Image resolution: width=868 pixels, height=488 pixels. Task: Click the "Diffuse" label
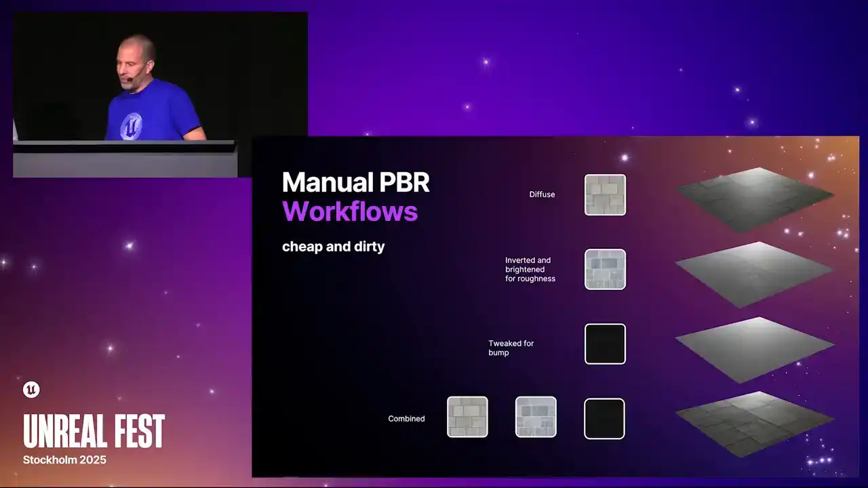point(542,195)
